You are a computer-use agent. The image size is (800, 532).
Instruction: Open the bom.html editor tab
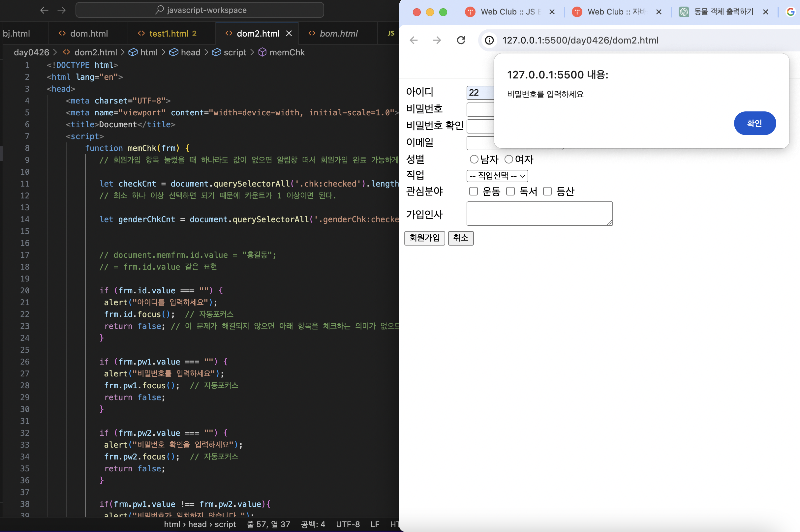tap(338, 34)
